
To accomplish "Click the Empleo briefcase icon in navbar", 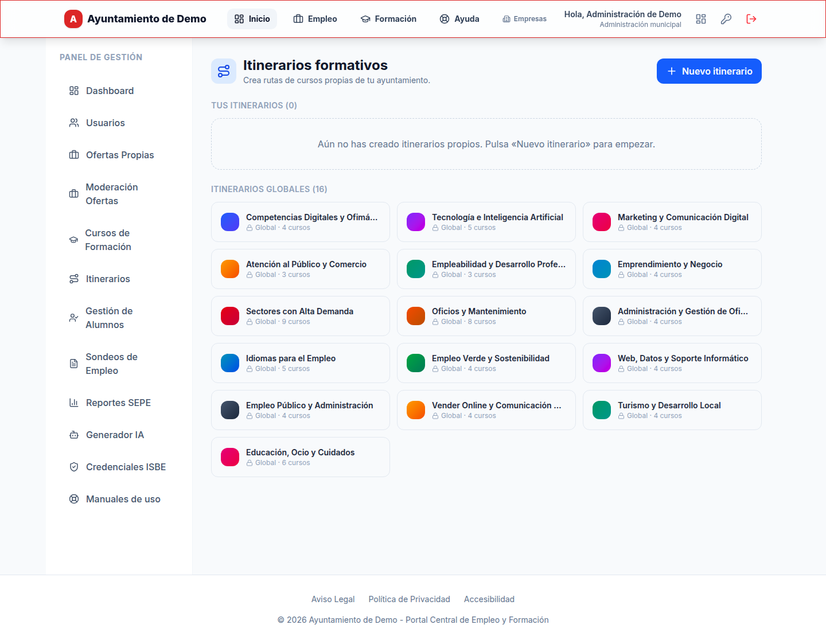I will pos(298,19).
